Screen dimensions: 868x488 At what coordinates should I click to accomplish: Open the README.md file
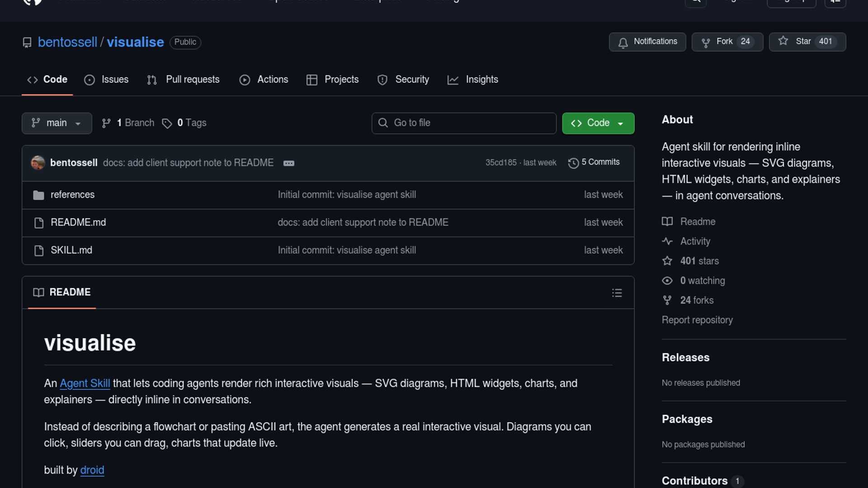point(78,222)
